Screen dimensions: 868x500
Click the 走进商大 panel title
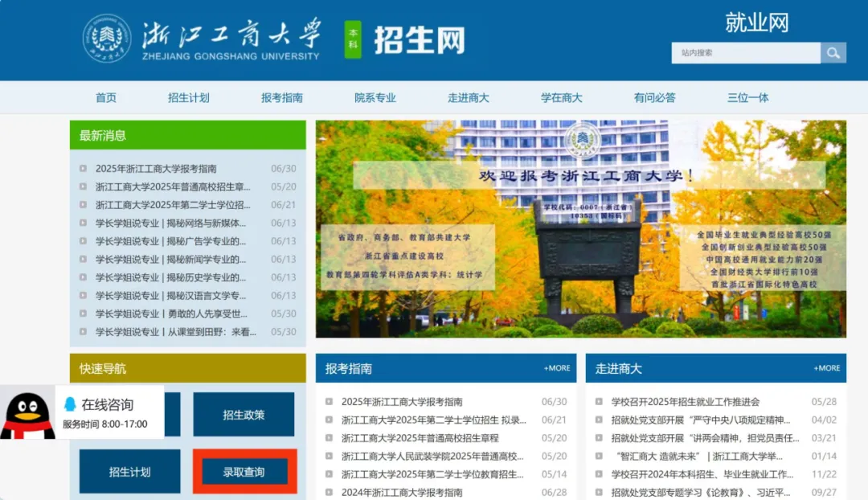pos(618,369)
